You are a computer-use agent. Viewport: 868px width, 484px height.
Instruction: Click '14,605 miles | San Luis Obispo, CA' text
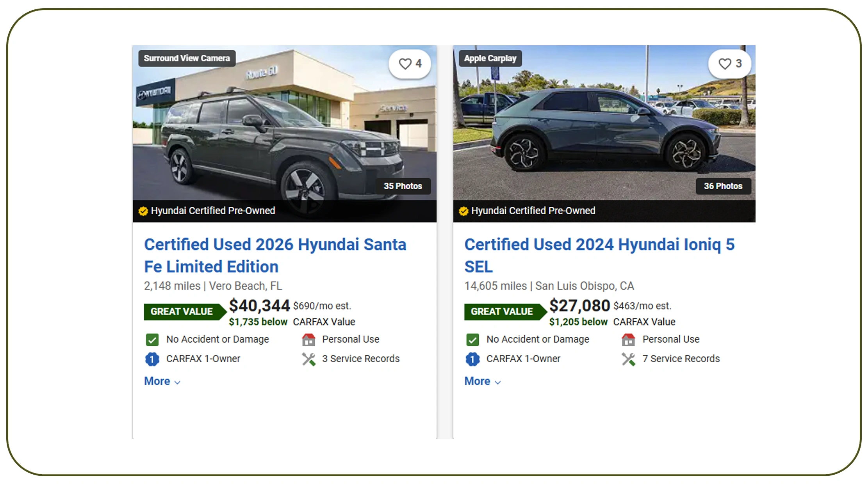point(549,286)
